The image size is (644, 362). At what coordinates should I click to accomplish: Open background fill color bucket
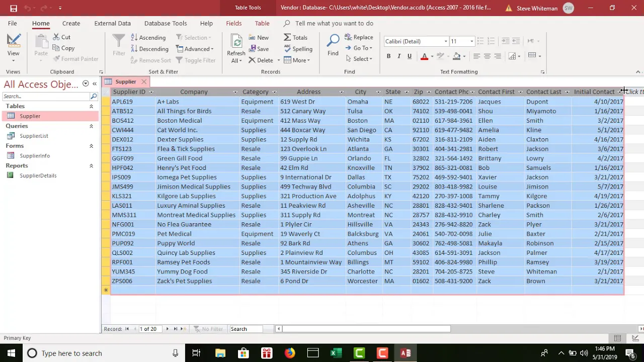click(456, 56)
